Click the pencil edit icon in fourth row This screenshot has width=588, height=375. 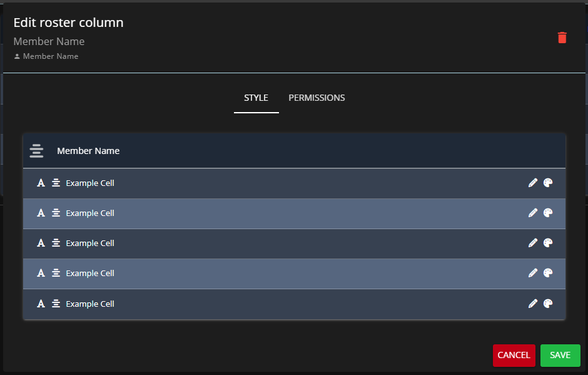(x=533, y=273)
